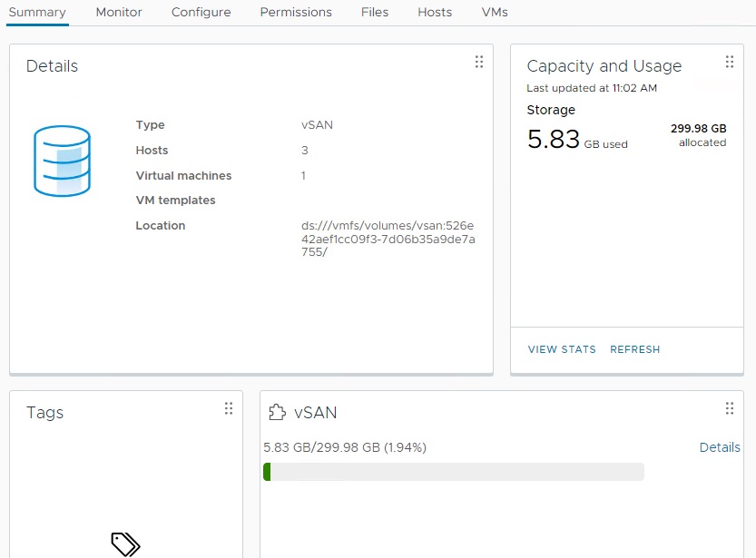
Task: Click the Capacity and Usage drag handle
Action: pyautogui.click(x=730, y=62)
